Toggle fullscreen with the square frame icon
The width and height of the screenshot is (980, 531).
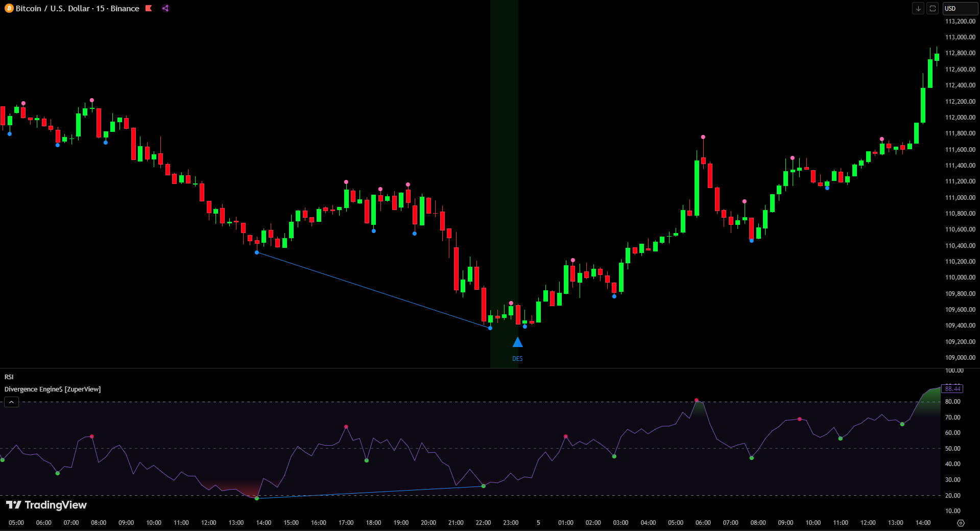pos(933,9)
